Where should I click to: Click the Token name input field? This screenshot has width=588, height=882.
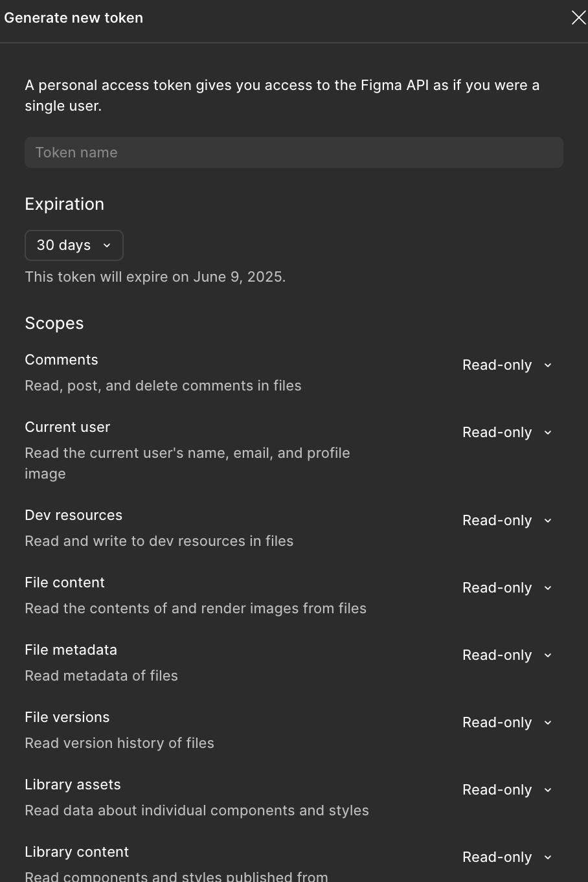294,152
